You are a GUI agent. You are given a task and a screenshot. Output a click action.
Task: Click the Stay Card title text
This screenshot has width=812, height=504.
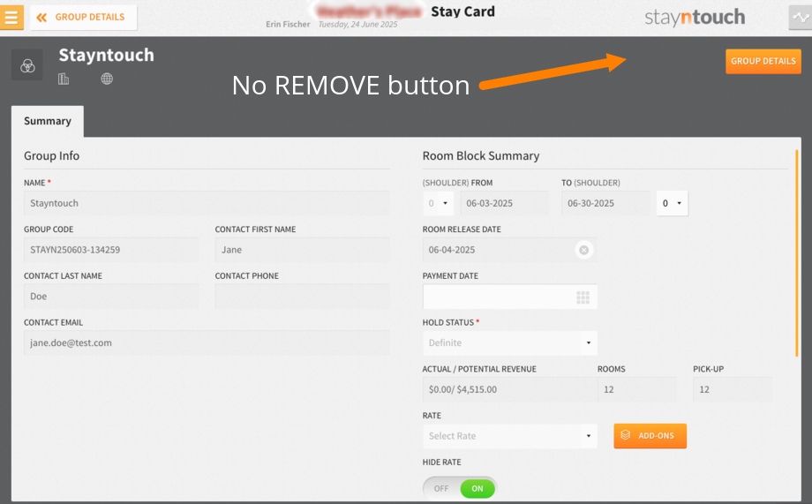463,11
